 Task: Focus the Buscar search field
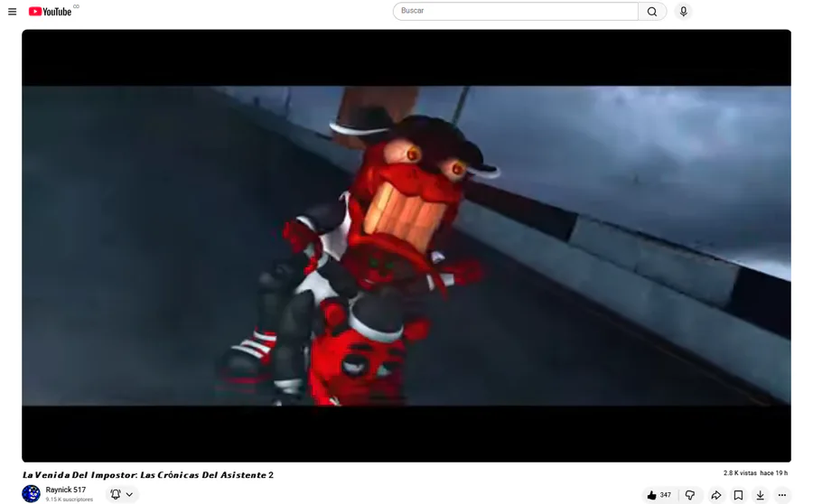(516, 11)
